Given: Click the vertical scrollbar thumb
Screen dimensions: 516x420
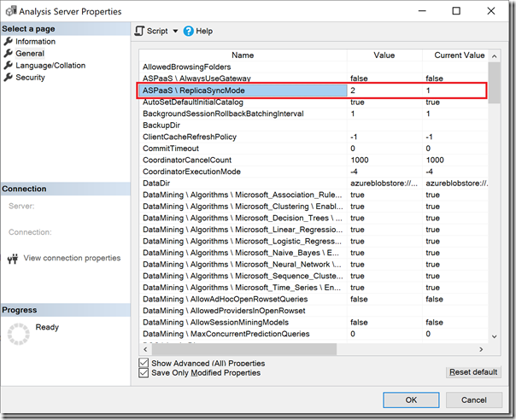Looking at the screenshot, I should (x=495, y=83).
